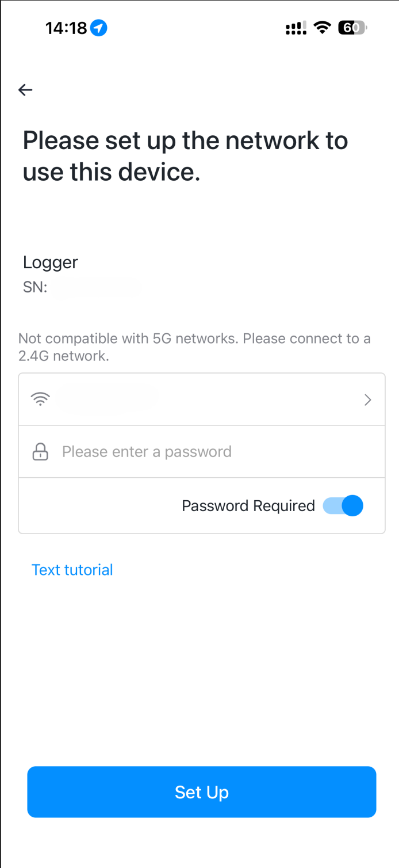Tap the 2.4G network compatibility note

point(194,347)
